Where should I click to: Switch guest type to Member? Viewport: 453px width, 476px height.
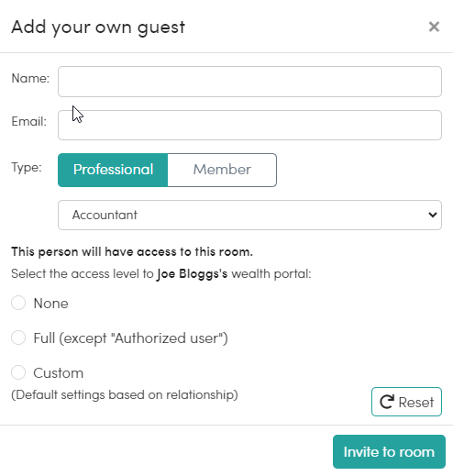point(222,170)
